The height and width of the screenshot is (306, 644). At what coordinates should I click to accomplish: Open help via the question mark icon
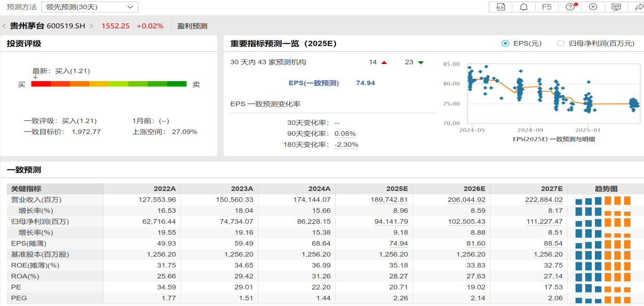(571, 7)
